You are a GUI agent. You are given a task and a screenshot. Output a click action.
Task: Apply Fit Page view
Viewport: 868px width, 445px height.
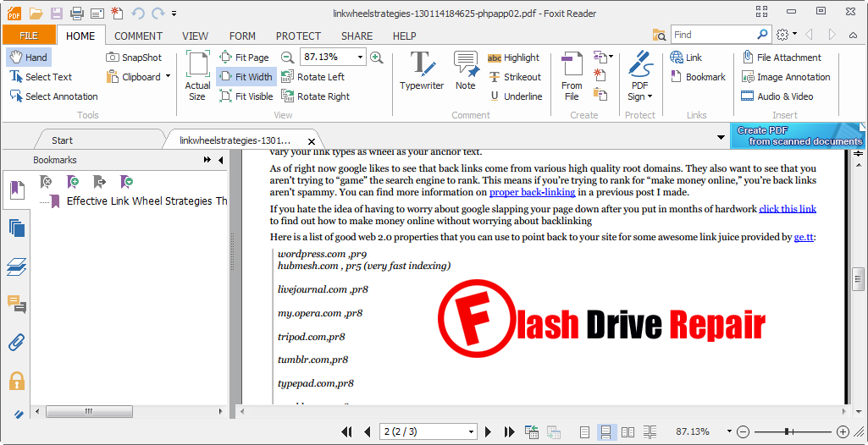tap(244, 58)
